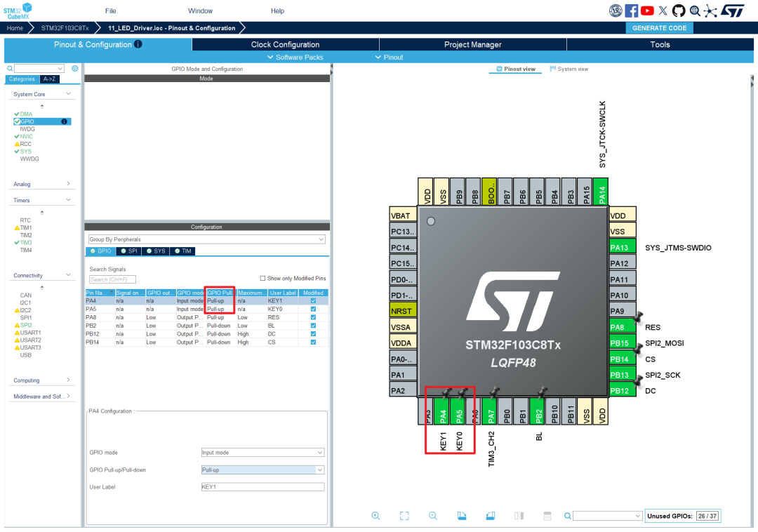Click the rotate-left chip view icon
758x532 pixels.
[462, 516]
